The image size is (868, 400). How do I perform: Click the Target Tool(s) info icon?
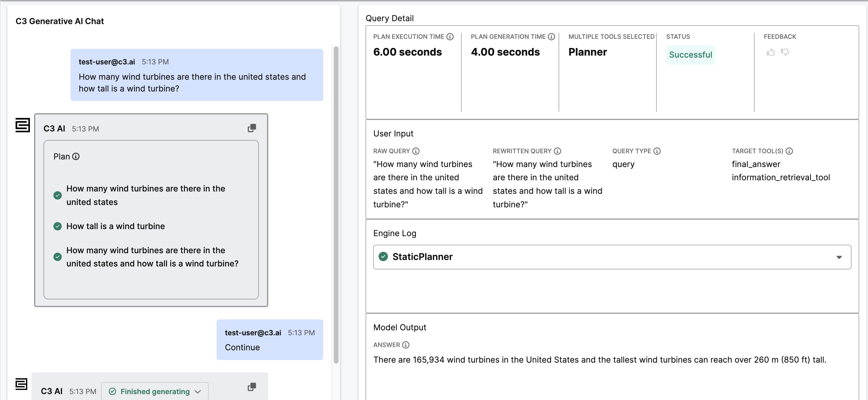(x=790, y=151)
